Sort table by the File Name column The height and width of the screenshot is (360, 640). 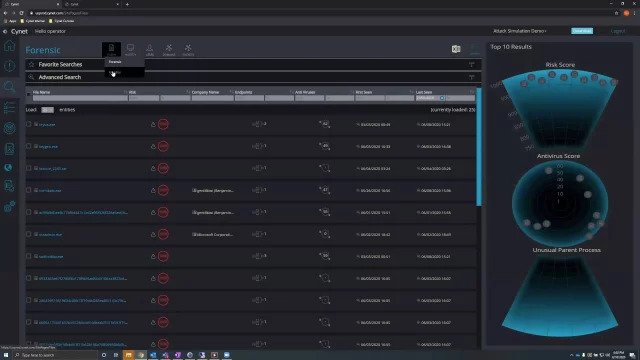point(42,92)
